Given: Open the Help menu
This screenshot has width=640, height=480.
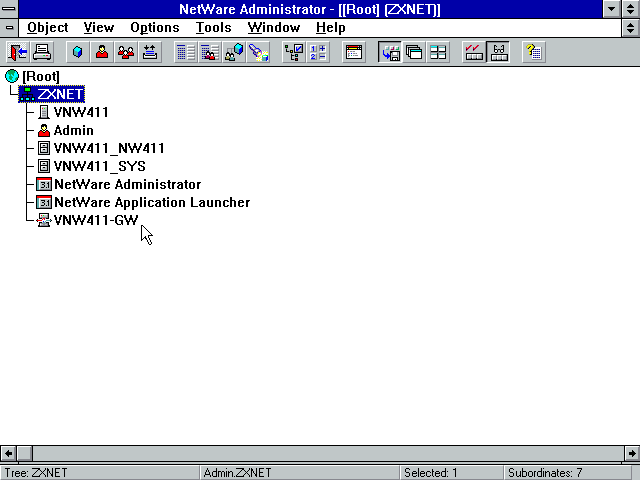Looking at the screenshot, I should pos(331,27).
